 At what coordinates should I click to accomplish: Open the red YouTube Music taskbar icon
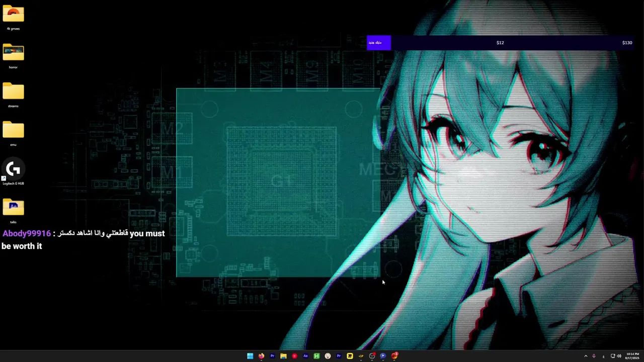(x=294, y=356)
